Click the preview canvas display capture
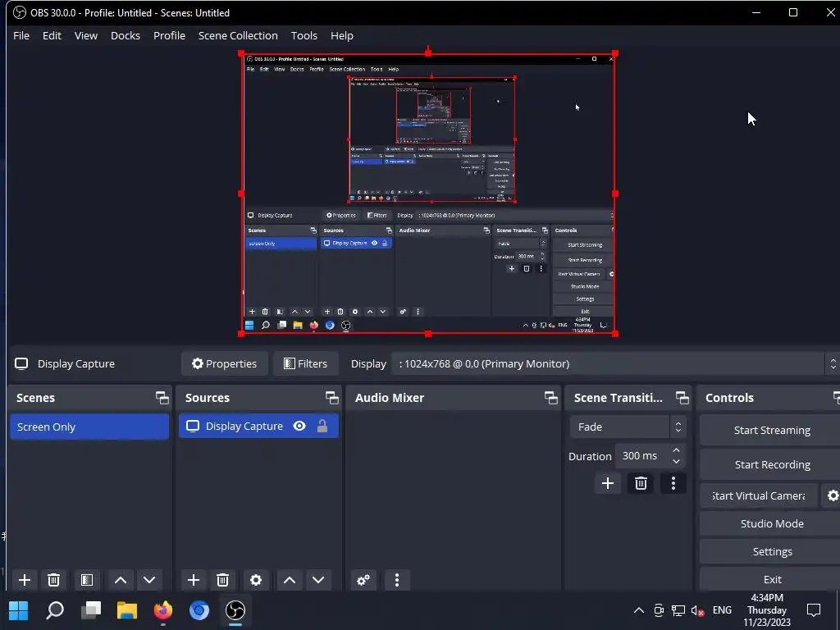Viewport: 840px width, 630px height. pos(428,194)
